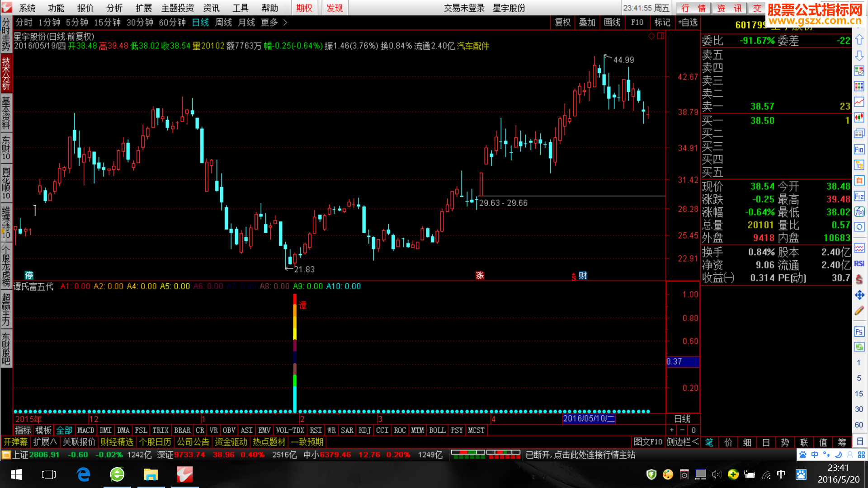
Task: Click the green shield security tray icon
Action: click(651, 474)
